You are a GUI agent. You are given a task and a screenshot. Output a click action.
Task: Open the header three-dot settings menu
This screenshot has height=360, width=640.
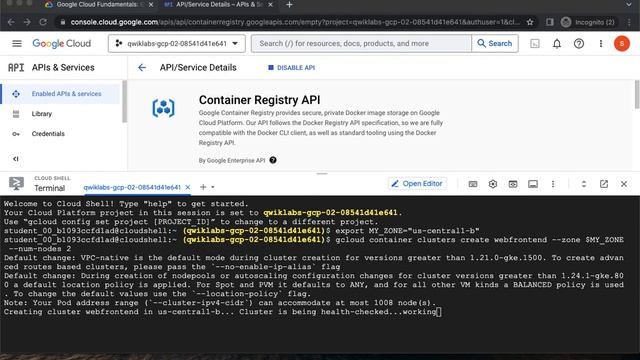coord(601,44)
